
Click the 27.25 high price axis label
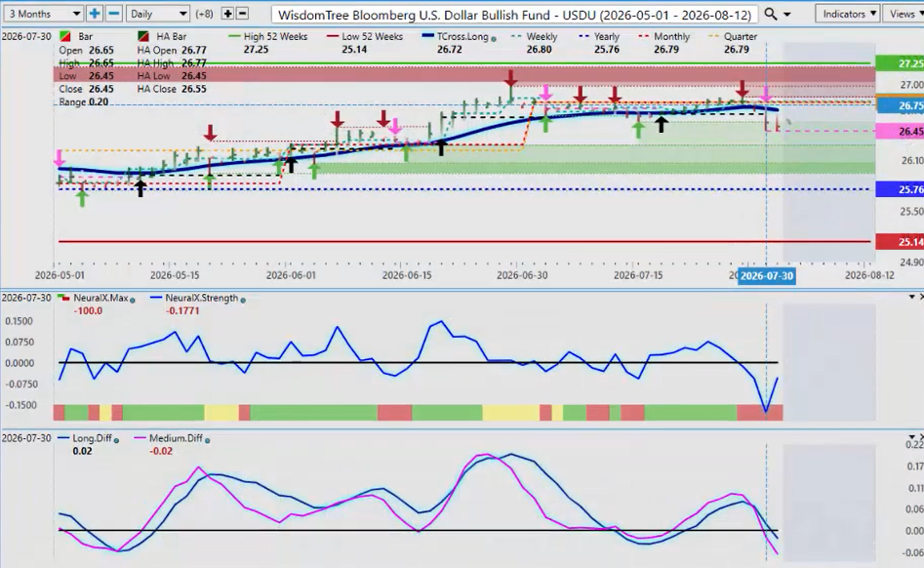900,63
